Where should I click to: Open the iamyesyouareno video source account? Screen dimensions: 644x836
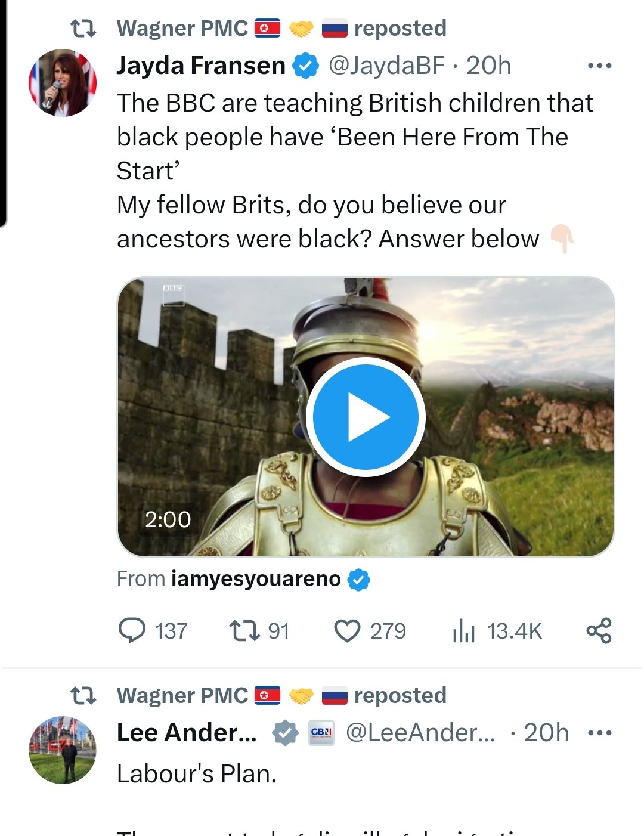(x=256, y=579)
